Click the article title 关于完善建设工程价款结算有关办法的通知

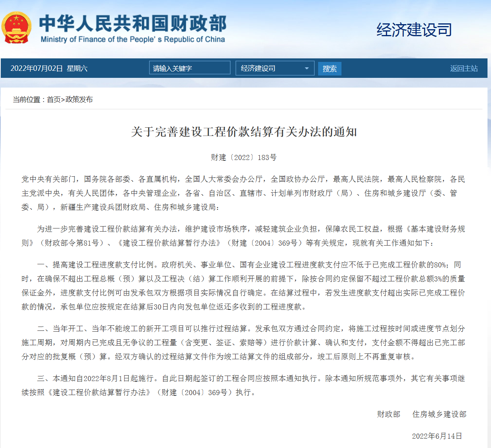pos(244,132)
